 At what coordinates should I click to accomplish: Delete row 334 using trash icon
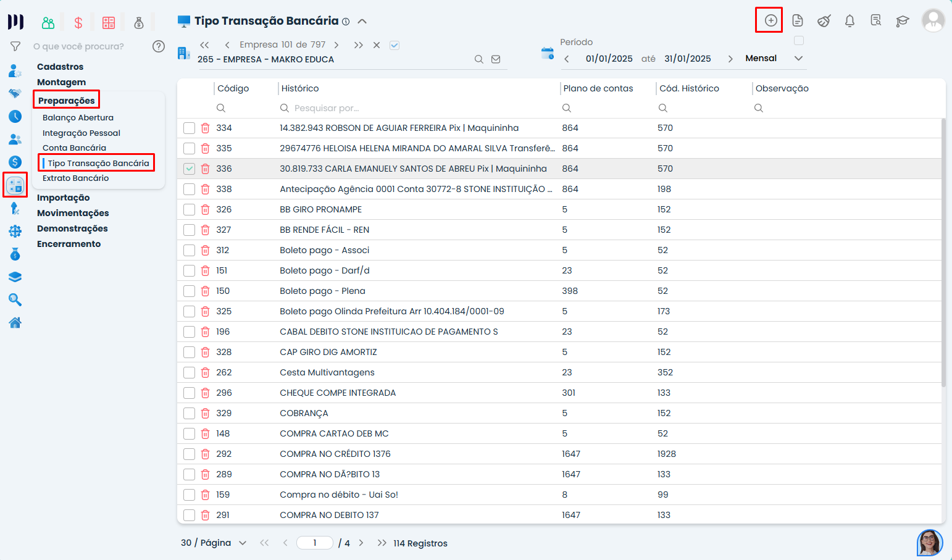click(206, 128)
